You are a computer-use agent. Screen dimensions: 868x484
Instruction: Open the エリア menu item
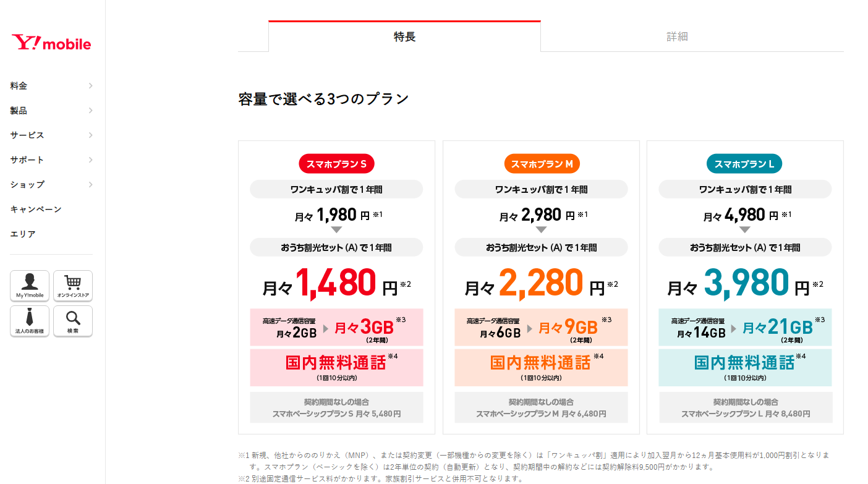pyautogui.click(x=23, y=234)
